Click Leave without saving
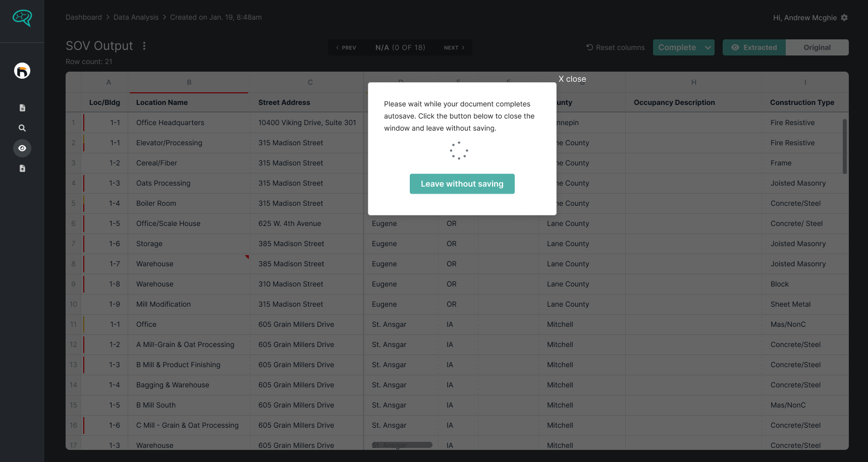The image size is (868, 462). tap(462, 184)
